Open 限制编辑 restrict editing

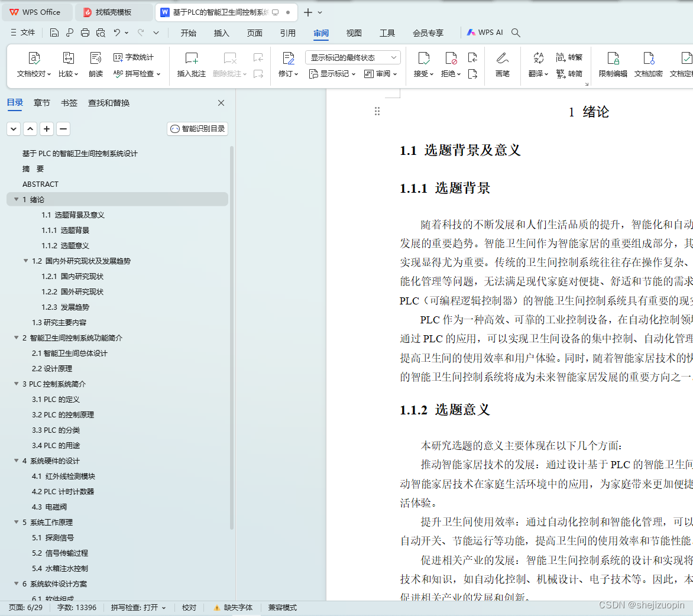coord(613,64)
